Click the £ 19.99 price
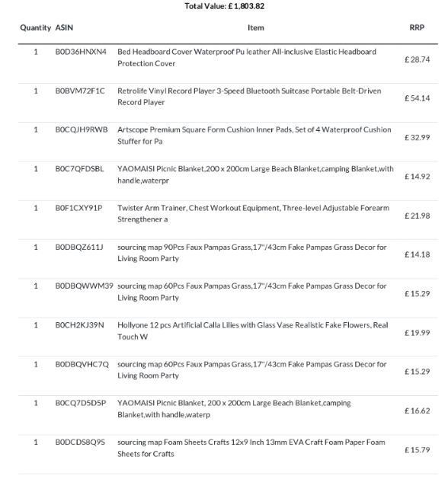 [x=418, y=333]
